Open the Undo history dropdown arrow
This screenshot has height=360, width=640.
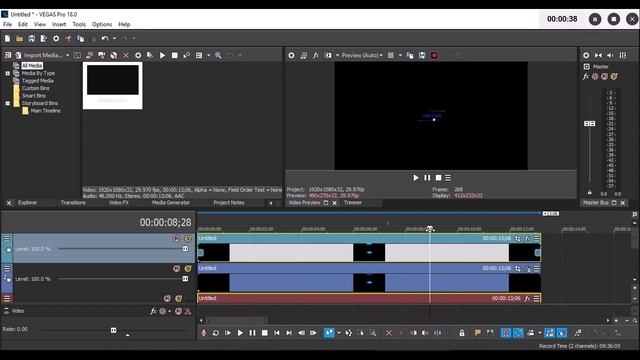pos(114,38)
